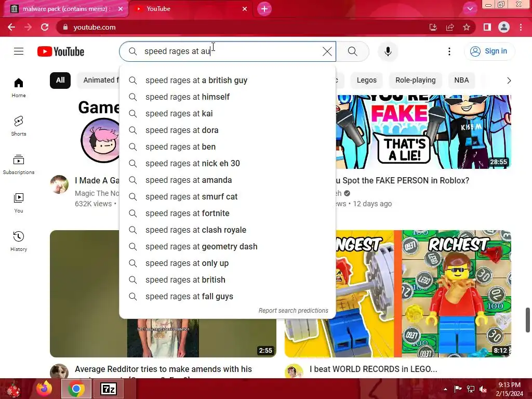This screenshot has height=399, width=532.
Task: Open 'Spot the FAKE PERSON in Roblox?' title
Action: pos(403,180)
